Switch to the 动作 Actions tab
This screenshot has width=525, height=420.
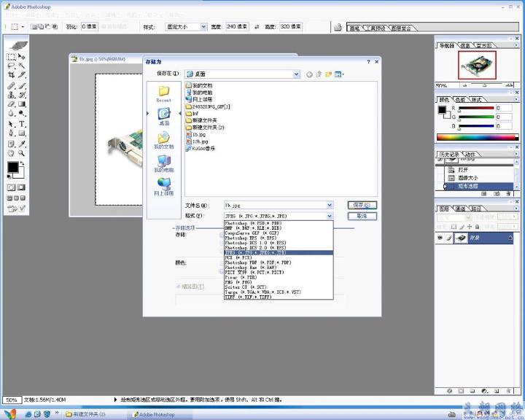470,155
